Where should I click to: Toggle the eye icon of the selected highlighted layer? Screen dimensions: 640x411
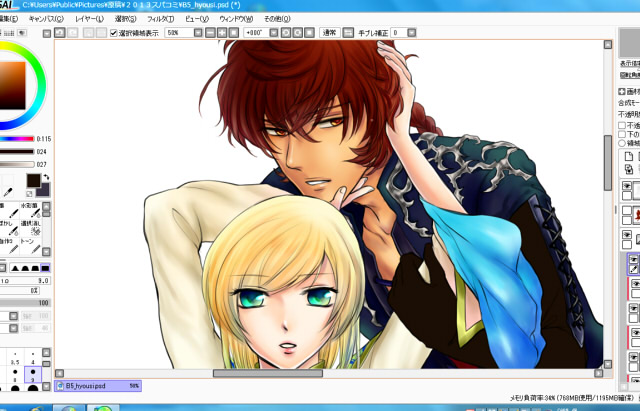pyautogui.click(x=633, y=260)
